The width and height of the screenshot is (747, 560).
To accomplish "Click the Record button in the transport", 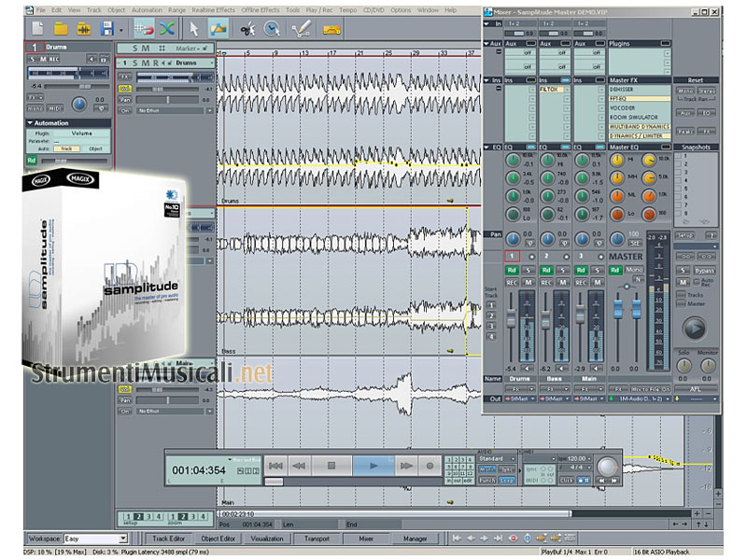I will click(x=430, y=464).
